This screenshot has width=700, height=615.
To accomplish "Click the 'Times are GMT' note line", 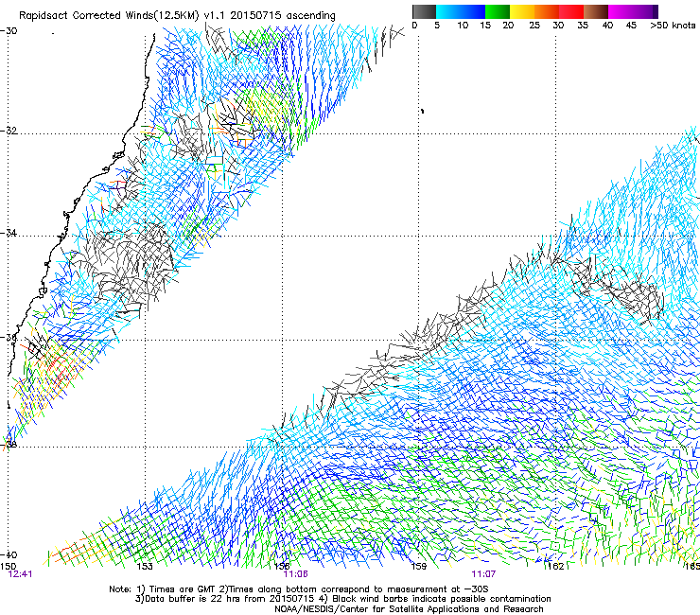I will pyautogui.click(x=299, y=589).
